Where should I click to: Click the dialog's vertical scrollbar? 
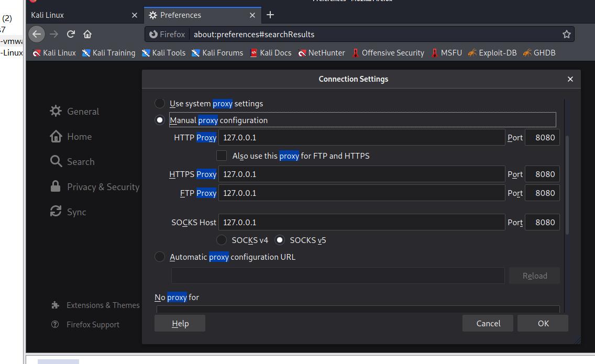(566, 183)
